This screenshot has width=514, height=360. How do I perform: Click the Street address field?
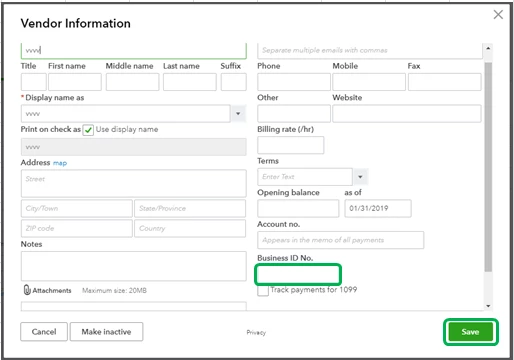click(x=133, y=183)
